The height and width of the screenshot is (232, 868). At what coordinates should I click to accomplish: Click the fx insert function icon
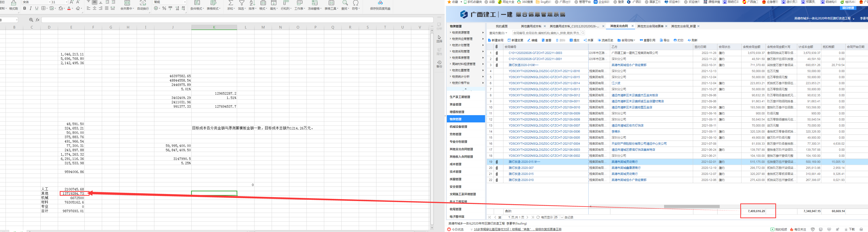[x=38, y=20]
